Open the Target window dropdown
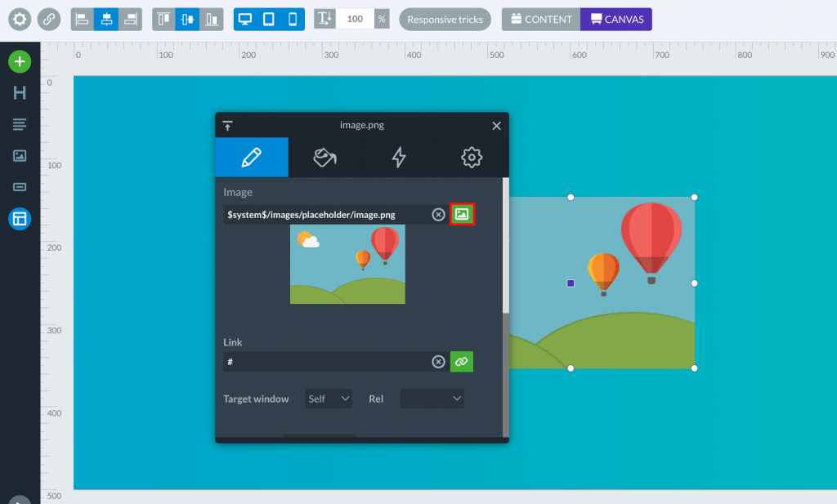This screenshot has width=837, height=504. [x=329, y=399]
